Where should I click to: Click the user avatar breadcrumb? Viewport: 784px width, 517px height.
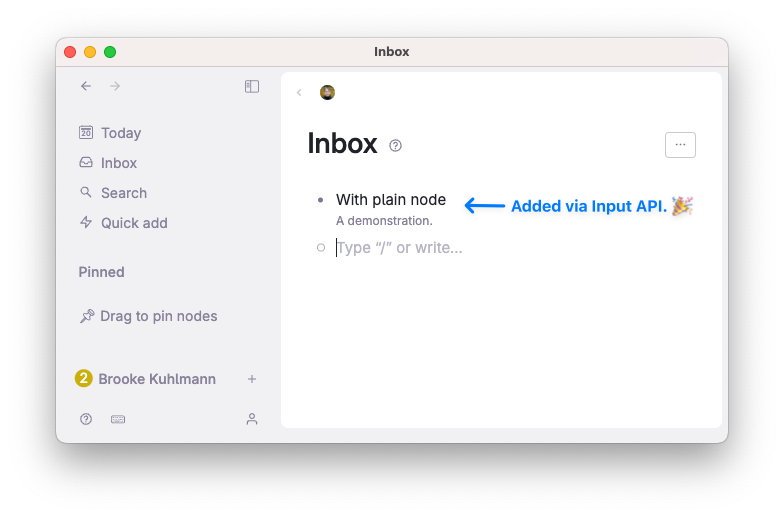point(328,92)
